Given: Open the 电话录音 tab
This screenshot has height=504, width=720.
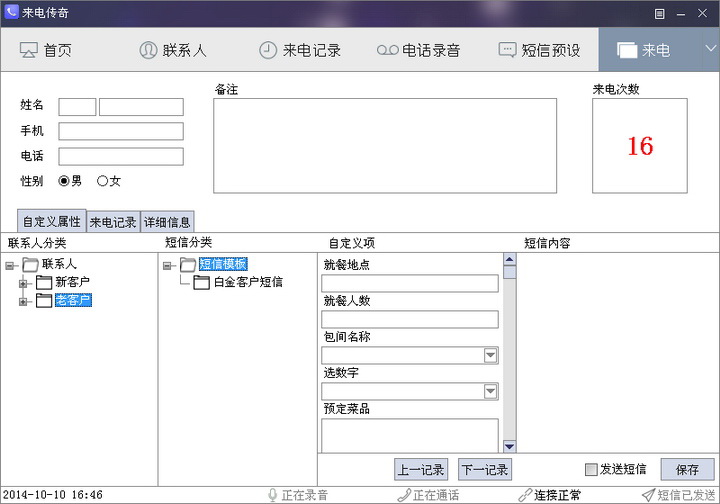Looking at the screenshot, I should coord(418,50).
